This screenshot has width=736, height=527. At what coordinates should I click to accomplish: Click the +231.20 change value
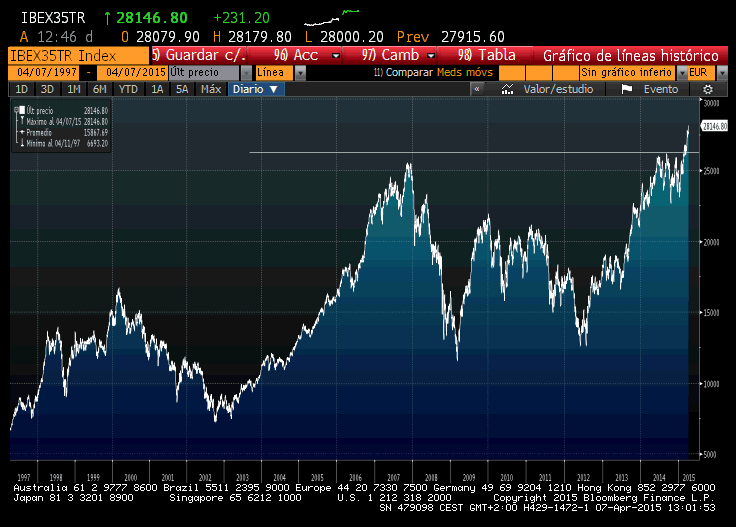242,18
